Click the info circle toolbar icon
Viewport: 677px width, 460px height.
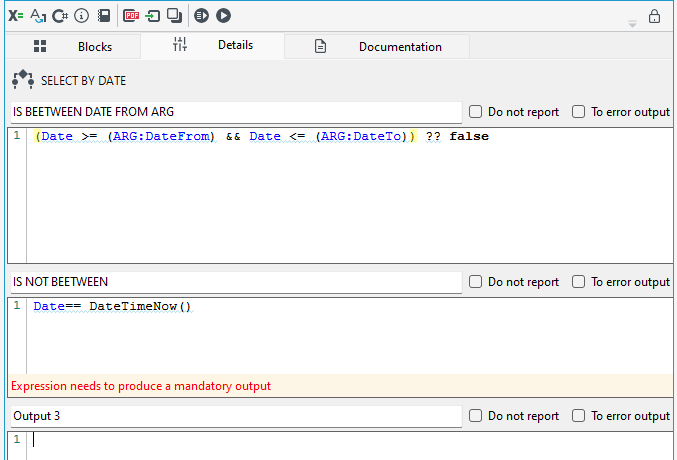click(x=82, y=16)
